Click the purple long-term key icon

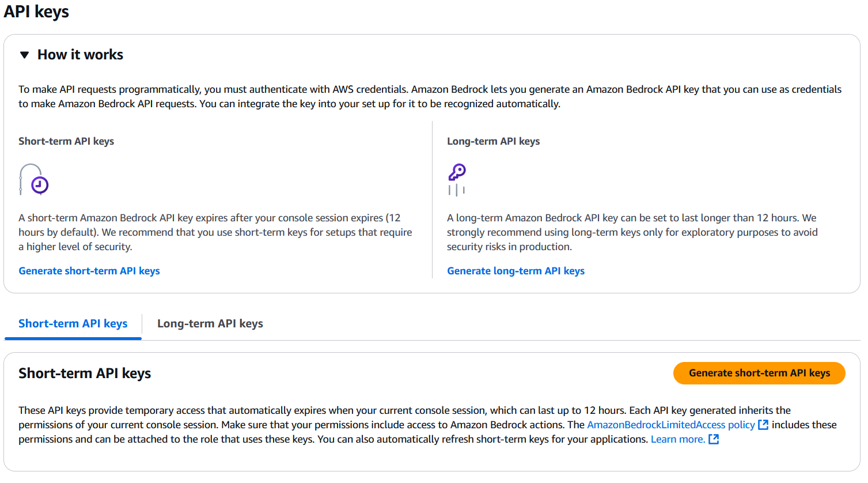[x=457, y=173]
